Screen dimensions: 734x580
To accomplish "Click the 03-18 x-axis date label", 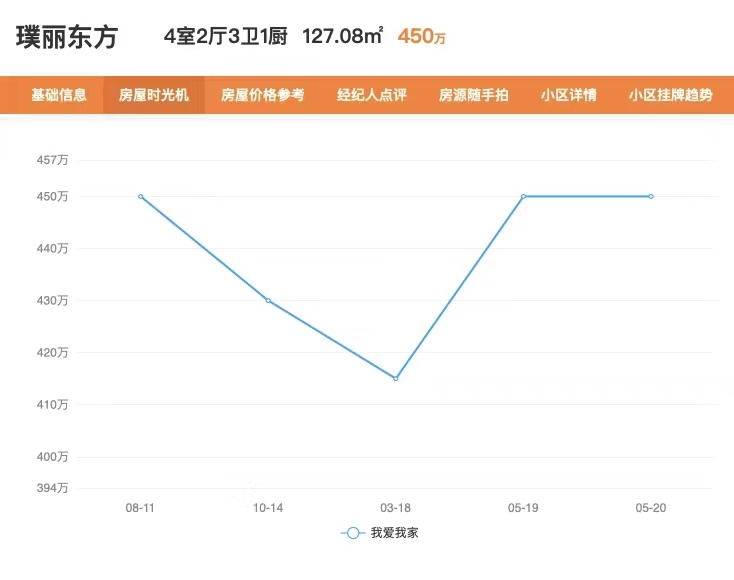I will coord(396,508).
